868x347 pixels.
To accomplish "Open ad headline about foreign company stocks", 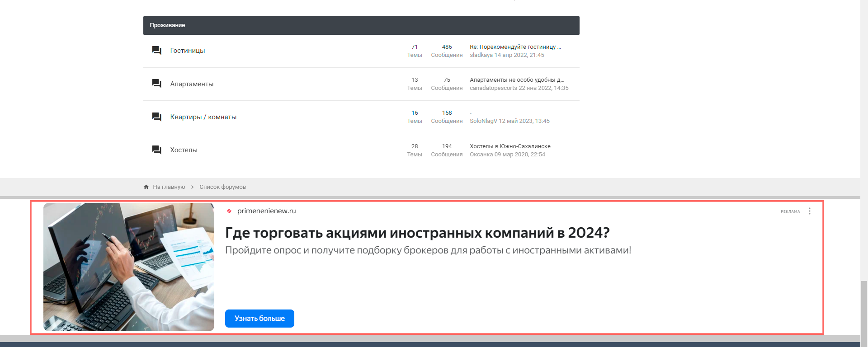I will (417, 233).
